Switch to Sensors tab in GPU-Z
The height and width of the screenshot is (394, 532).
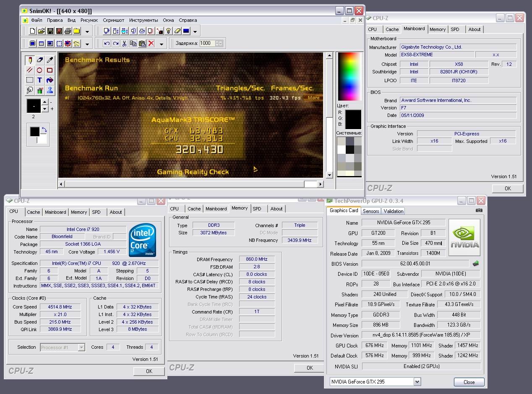[x=371, y=211]
